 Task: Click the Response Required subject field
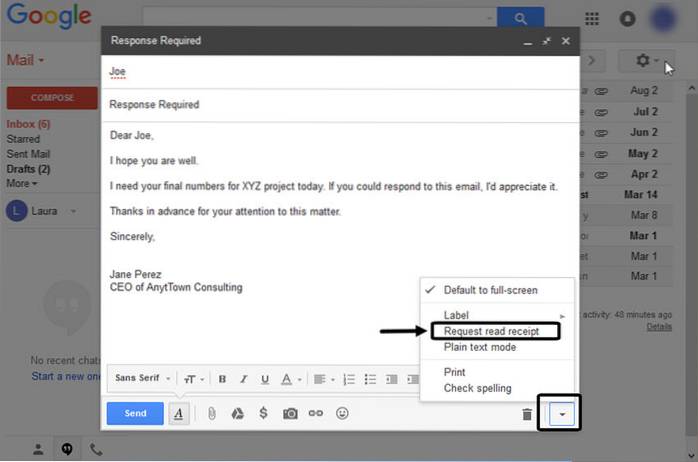(340, 105)
